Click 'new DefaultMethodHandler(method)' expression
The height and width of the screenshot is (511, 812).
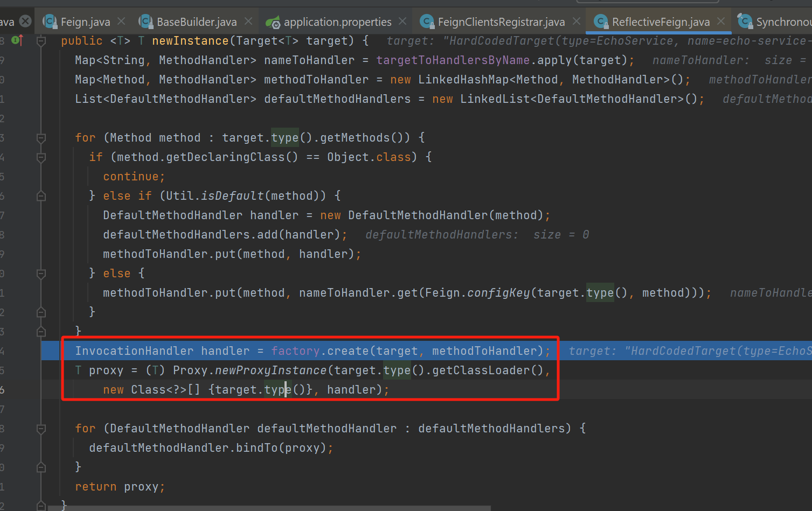[x=432, y=215]
